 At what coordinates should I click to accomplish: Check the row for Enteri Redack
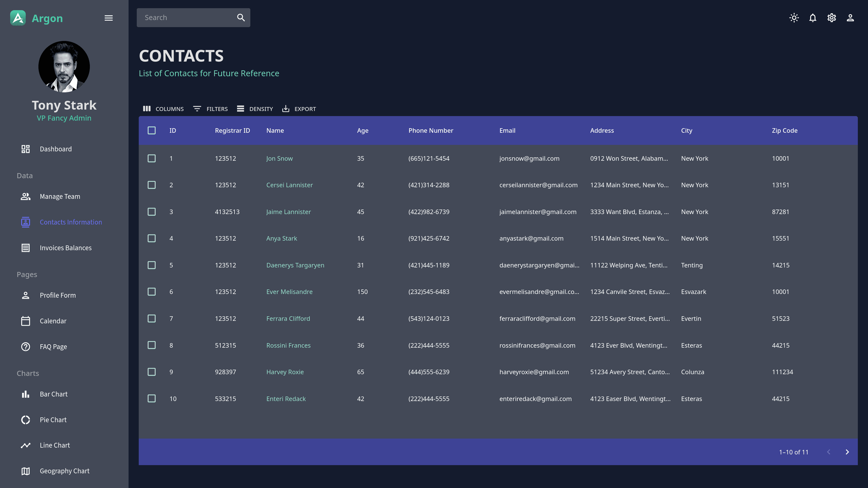click(x=152, y=399)
